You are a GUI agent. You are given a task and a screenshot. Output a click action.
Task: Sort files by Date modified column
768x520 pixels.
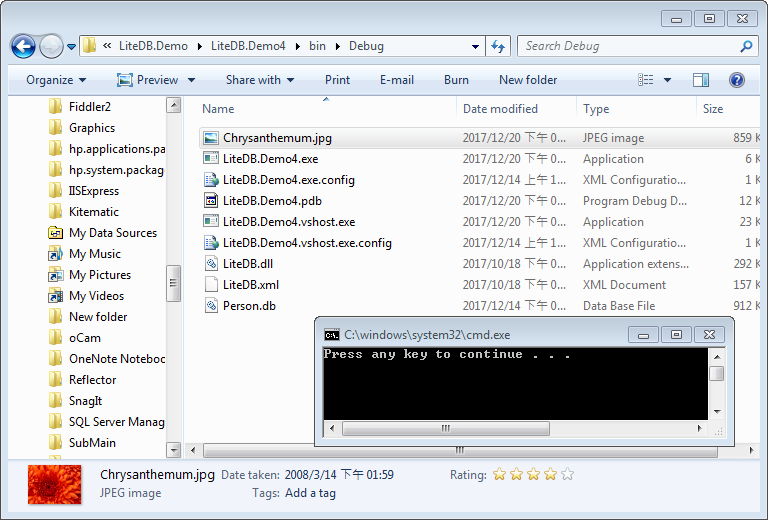tap(500, 109)
